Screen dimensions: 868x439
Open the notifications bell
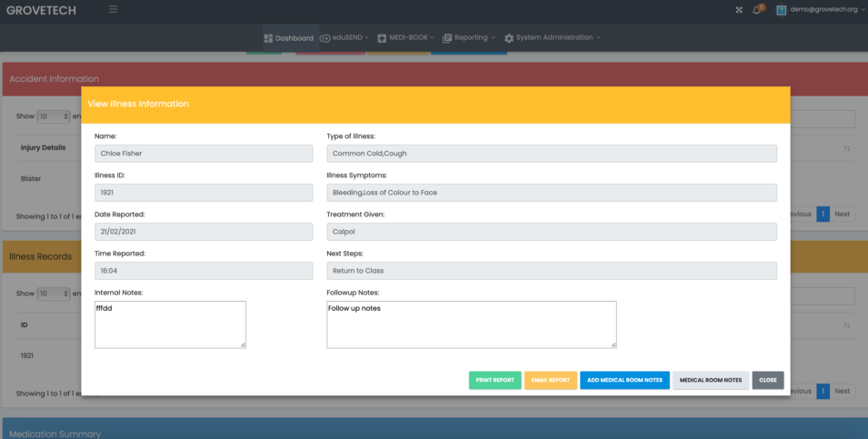click(756, 10)
